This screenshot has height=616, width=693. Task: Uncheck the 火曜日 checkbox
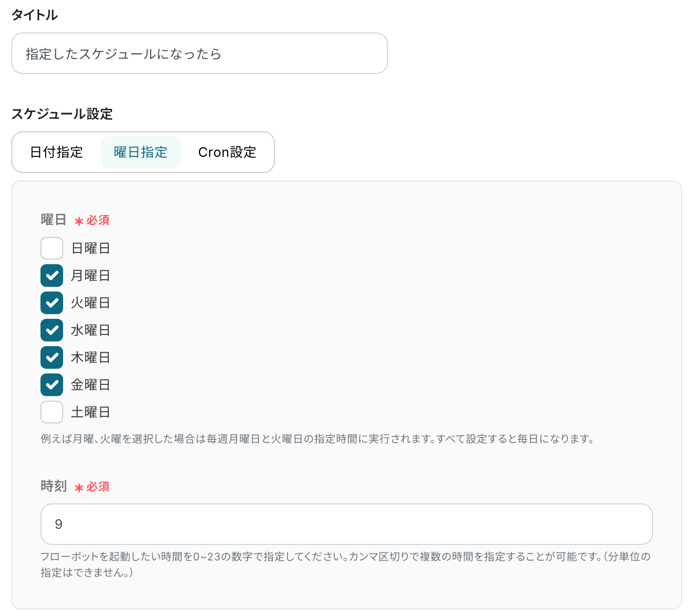pos(52,303)
